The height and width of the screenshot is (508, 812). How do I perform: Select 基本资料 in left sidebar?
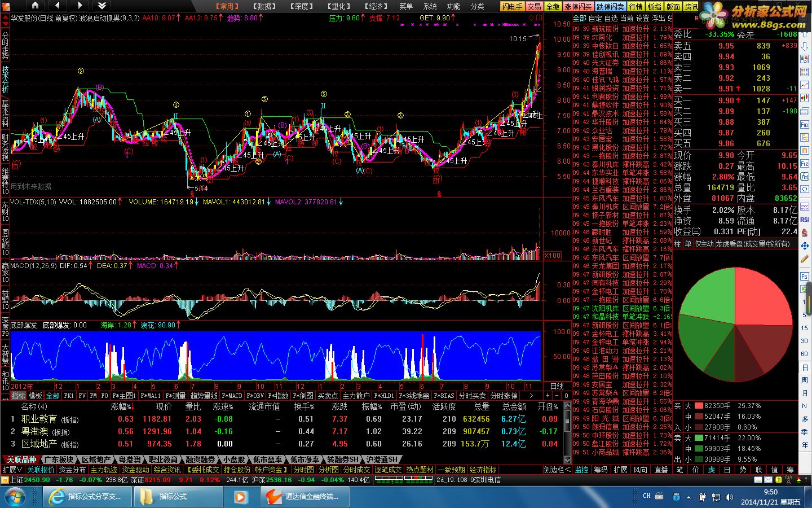click(5, 113)
